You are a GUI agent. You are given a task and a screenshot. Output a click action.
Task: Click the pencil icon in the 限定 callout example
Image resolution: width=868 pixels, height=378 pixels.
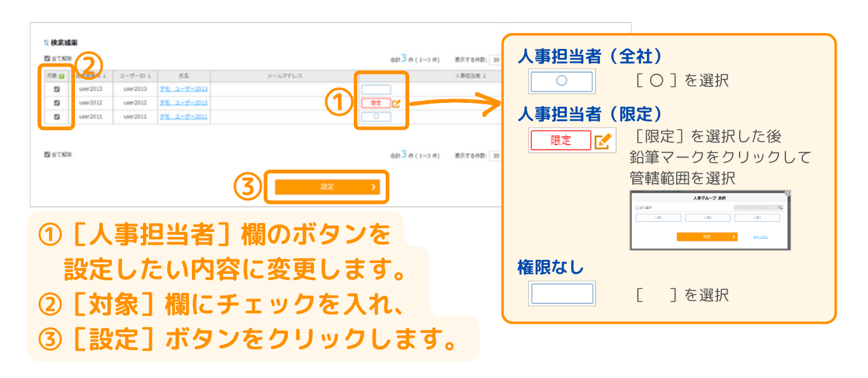click(603, 140)
